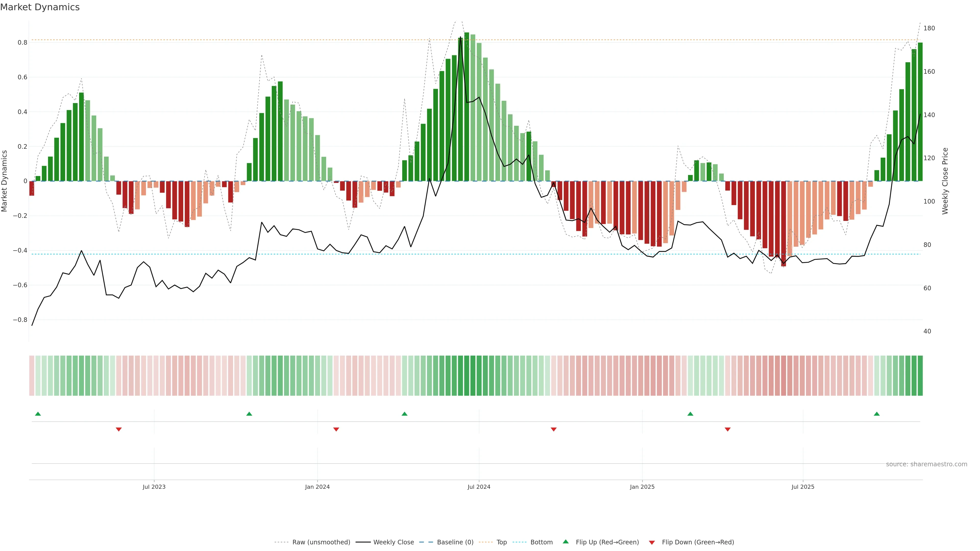Image resolution: width=980 pixels, height=551 pixels.
Task: Click the Weekly Close Price right axis title
Action: pyautogui.click(x=945, y=181)
